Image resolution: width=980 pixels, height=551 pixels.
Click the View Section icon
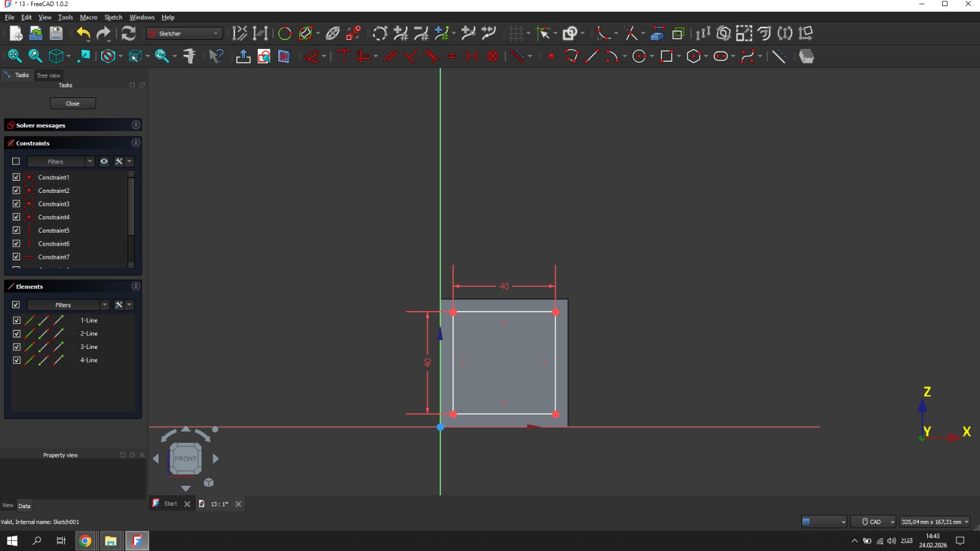coord(284,56)
